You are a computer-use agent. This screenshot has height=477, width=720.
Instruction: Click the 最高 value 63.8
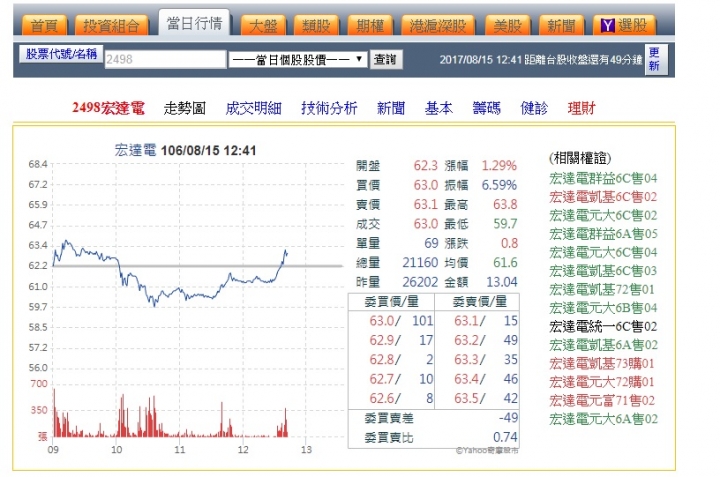[505, 204]
